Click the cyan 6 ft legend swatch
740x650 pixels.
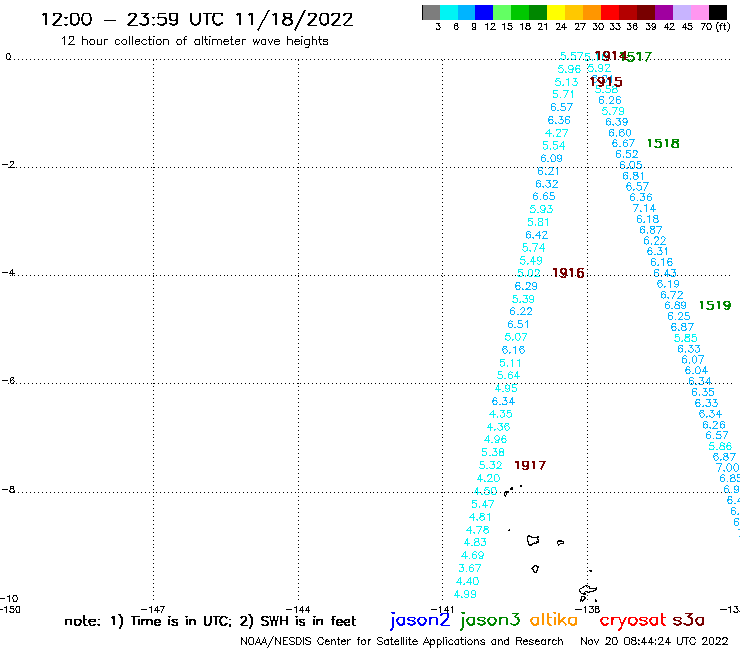[449, 12]
